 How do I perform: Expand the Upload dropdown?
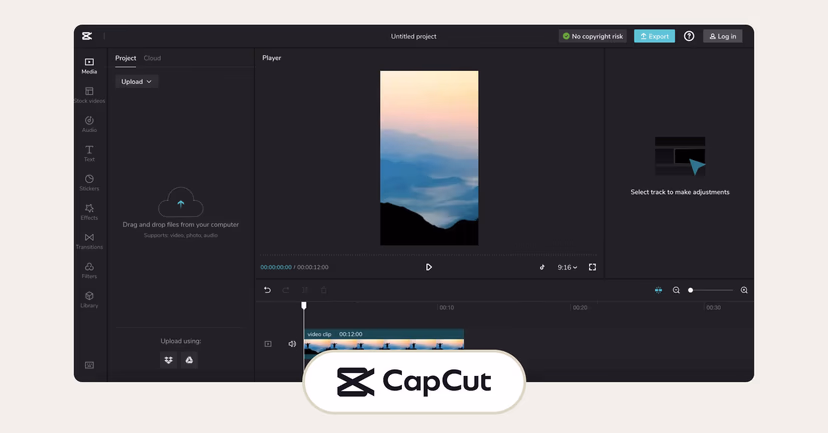[x=137, y=81]
